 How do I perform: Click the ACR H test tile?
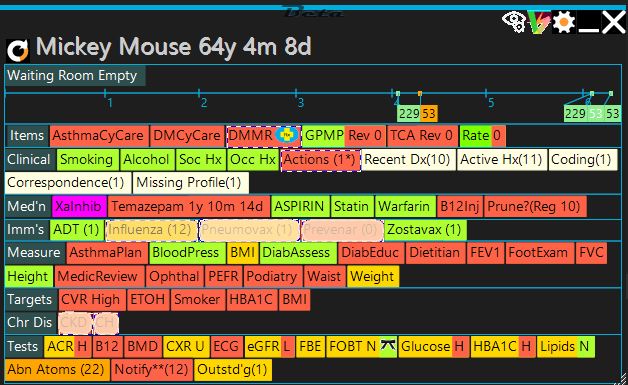point(67,346)
